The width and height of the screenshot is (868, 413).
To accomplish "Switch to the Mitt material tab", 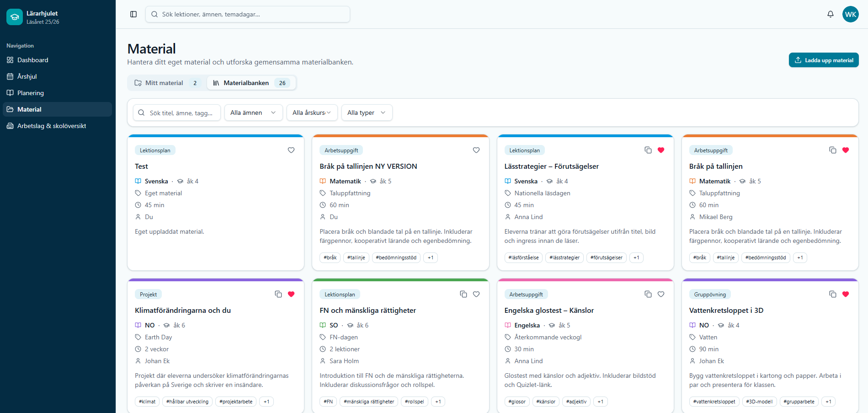I will (x=167, y=83).
